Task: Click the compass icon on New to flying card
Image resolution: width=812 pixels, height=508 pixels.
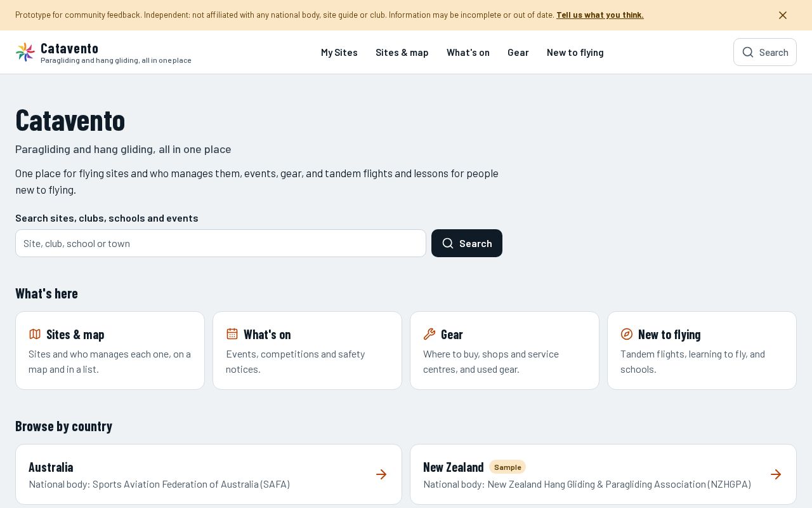Action: point(627,334)
